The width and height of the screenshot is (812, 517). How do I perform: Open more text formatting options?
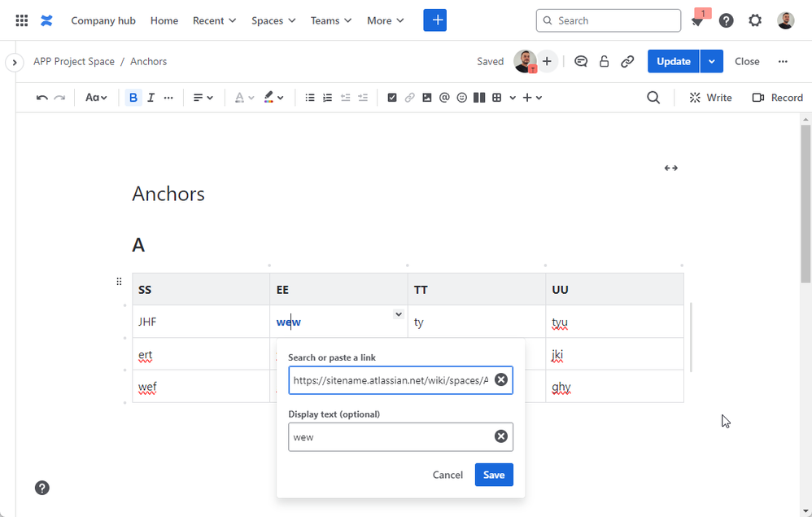168,98
